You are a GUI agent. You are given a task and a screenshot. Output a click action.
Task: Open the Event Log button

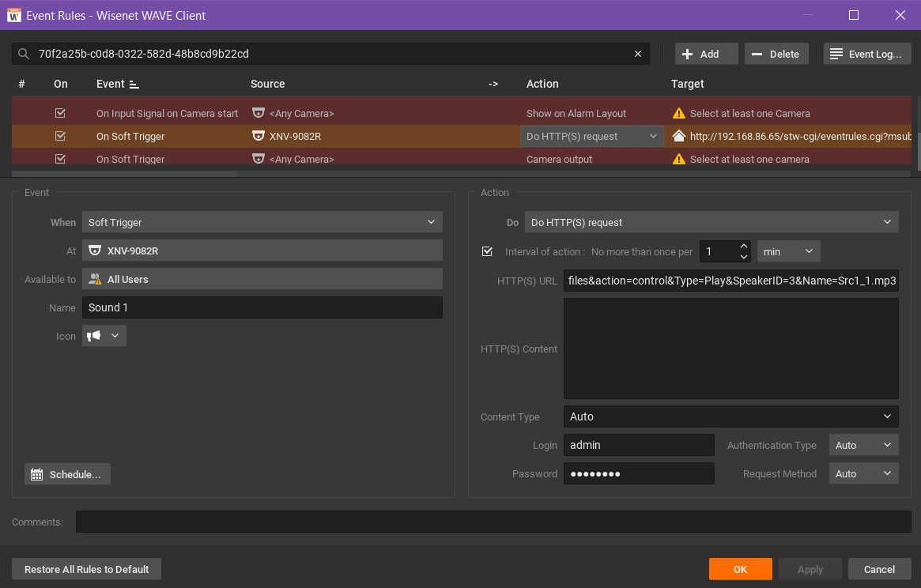pos(867,54)
